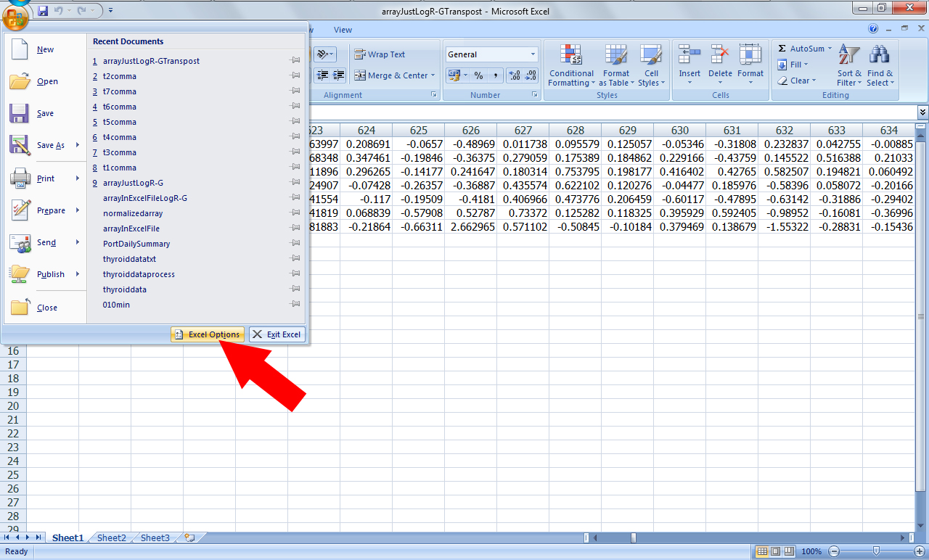
Task: Click the Zoom Out minus button
Action: tap(834, 551)
